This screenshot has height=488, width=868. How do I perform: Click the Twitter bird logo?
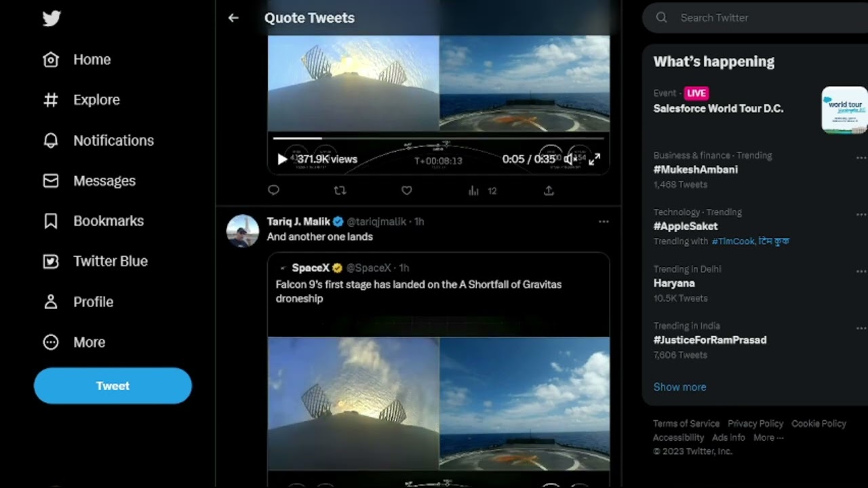tap(52, 18)
